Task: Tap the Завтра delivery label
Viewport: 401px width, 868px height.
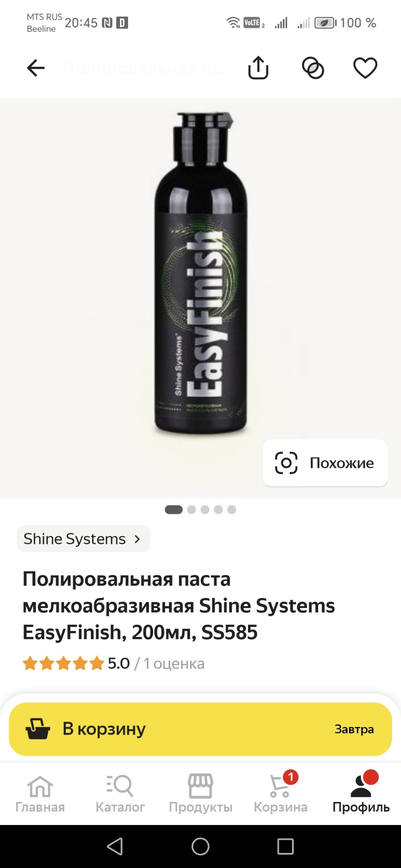Action: [354, 729]
